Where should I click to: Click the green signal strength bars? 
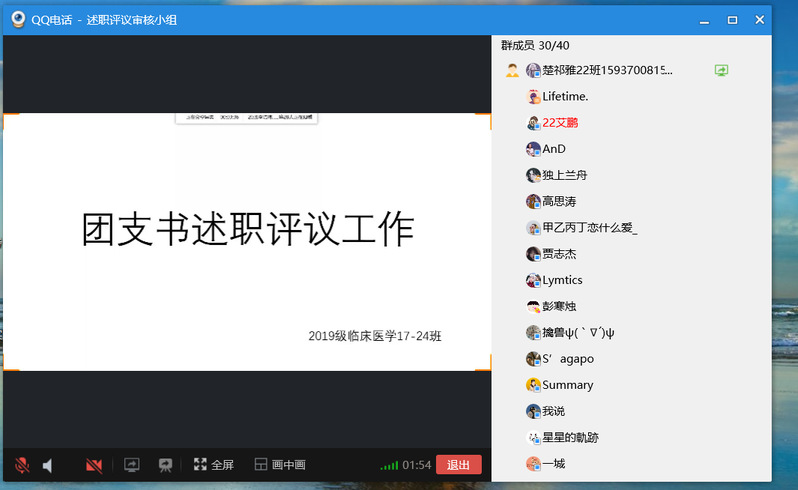tap(389, 465)
